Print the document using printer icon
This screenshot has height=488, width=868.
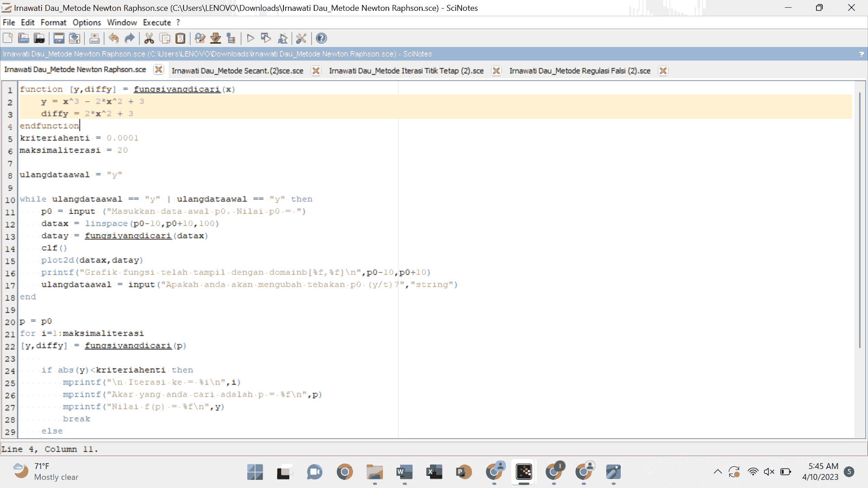click(x=94, y=38)
